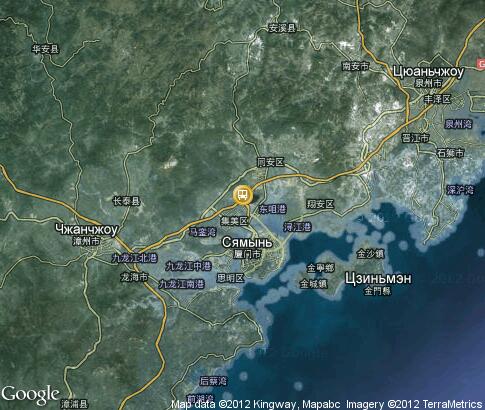Click the 同安区 district label
Image resolution: width=485 pixels, height=410 pixels.
270,162
